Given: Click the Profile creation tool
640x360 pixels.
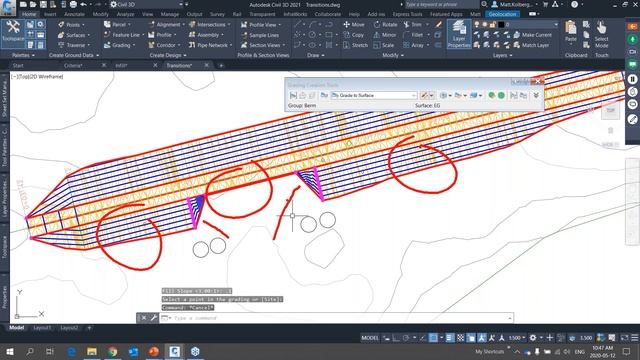Looking at the screenshot, I should (162, 35).
